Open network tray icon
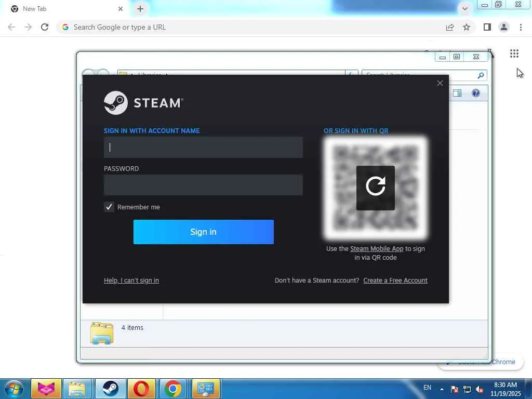The width and height of the screenshot is (532, 399). click(467, 389)
